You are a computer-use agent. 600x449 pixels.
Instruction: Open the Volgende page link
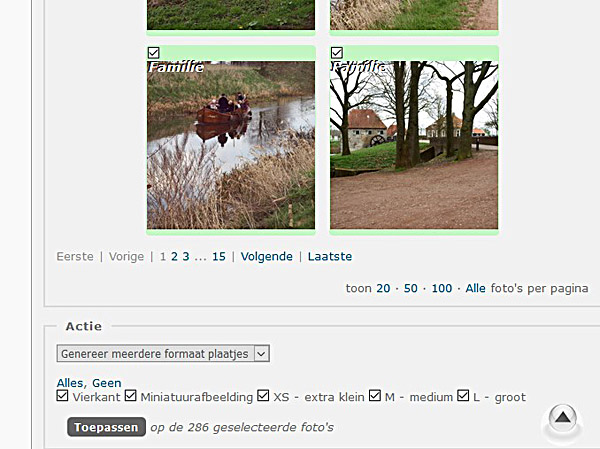coord(267,256)
